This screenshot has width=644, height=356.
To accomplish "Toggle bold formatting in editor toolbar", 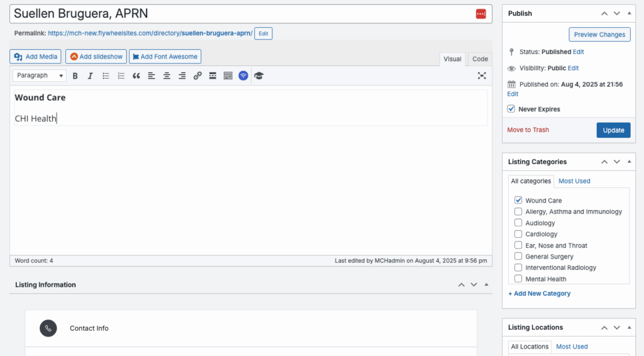I will [75, 75].
